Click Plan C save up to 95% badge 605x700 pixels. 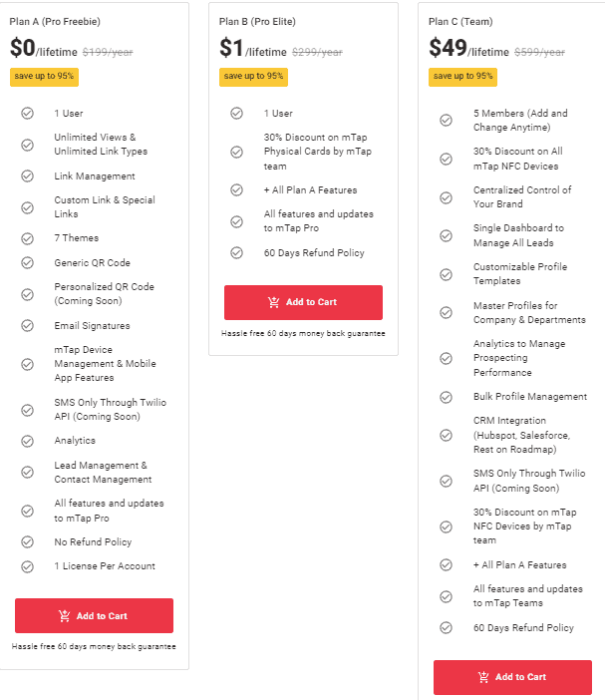[462, 76]
